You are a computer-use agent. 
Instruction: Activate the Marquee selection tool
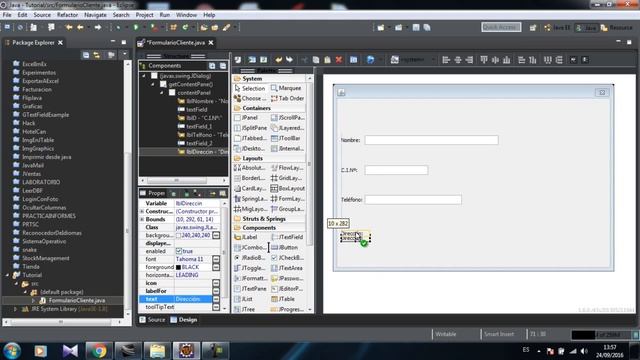[286, 88]
